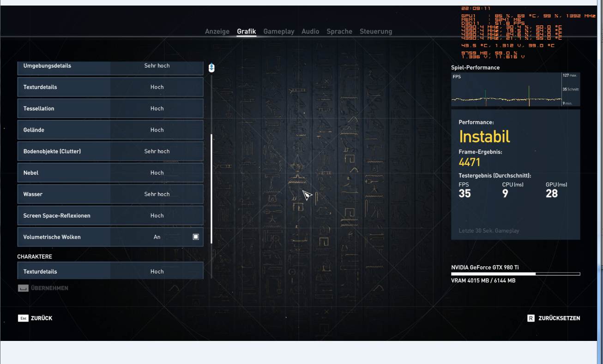603x364 pixels.
Task: Open the Audio tab
Action: [x=310, y=31]
